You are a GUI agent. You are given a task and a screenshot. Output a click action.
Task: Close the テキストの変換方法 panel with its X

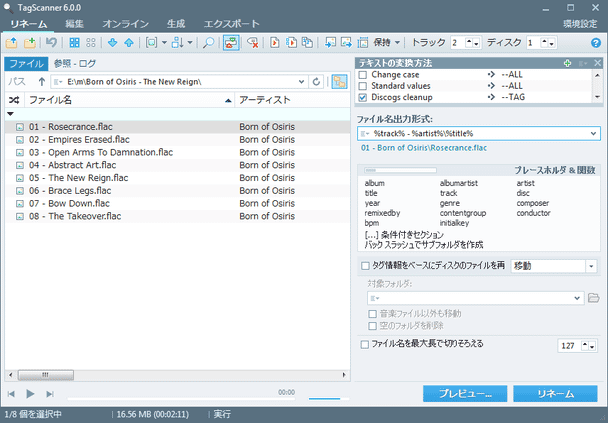pos(598,63)
